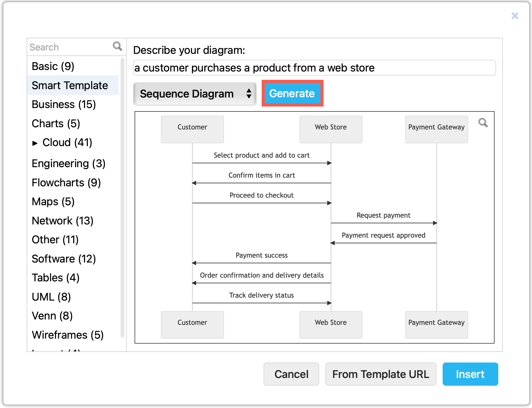The height and width of the screenshot is (408, 532).
Task: Close the template dialog with the X icon
Action: tap(515, 15)
